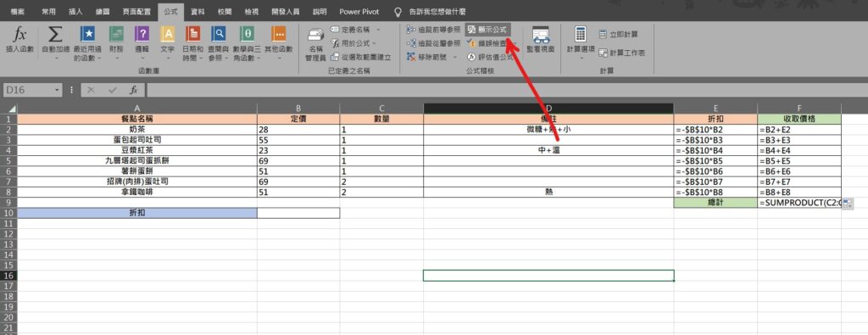Click the Select All corner triangle

(12, 109)
